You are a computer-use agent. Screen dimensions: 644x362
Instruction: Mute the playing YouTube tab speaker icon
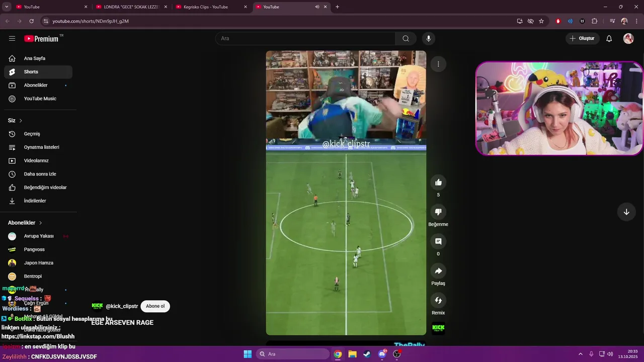(x=317, y=7)
